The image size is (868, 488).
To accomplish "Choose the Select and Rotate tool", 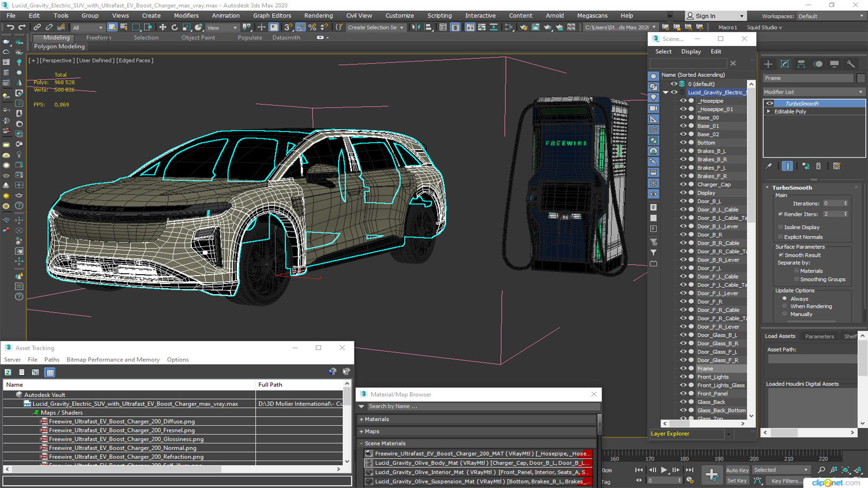I will coord(175,27).
